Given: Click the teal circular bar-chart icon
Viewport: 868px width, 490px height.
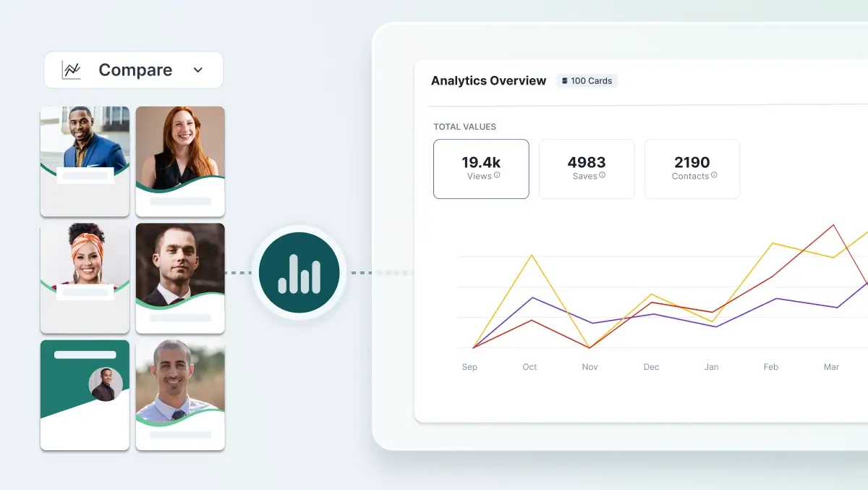Looking at the screenshot, I should [299, 273].
